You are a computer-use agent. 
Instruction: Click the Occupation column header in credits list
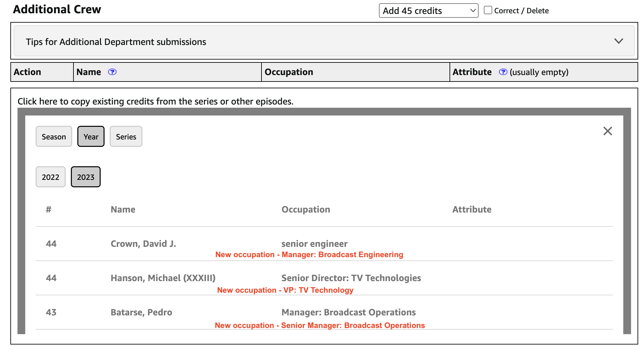pyautogui.click(x=305, y=209)
